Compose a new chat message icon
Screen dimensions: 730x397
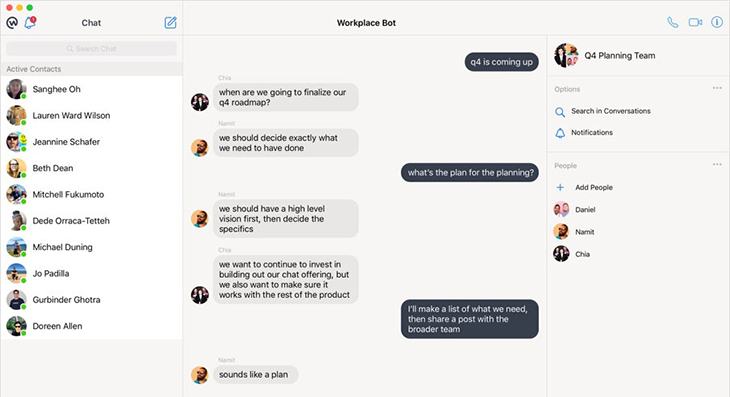click(170, 22)
